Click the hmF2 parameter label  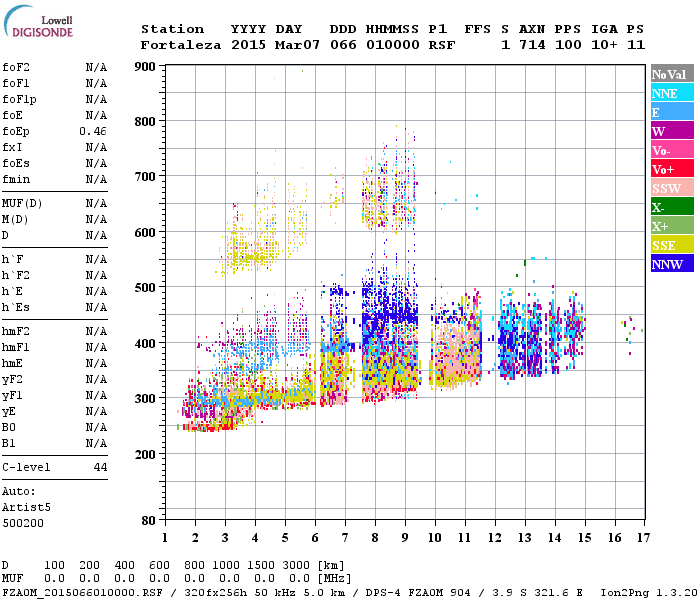click(16, 331)
